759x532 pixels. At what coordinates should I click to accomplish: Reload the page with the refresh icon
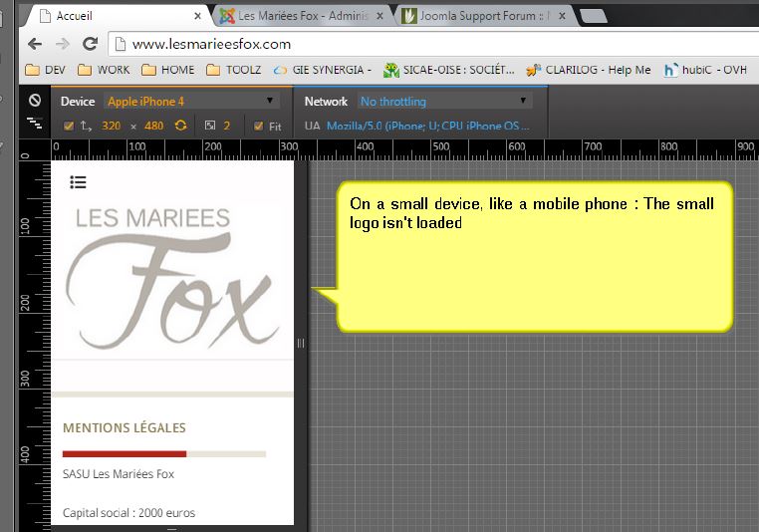90,44
